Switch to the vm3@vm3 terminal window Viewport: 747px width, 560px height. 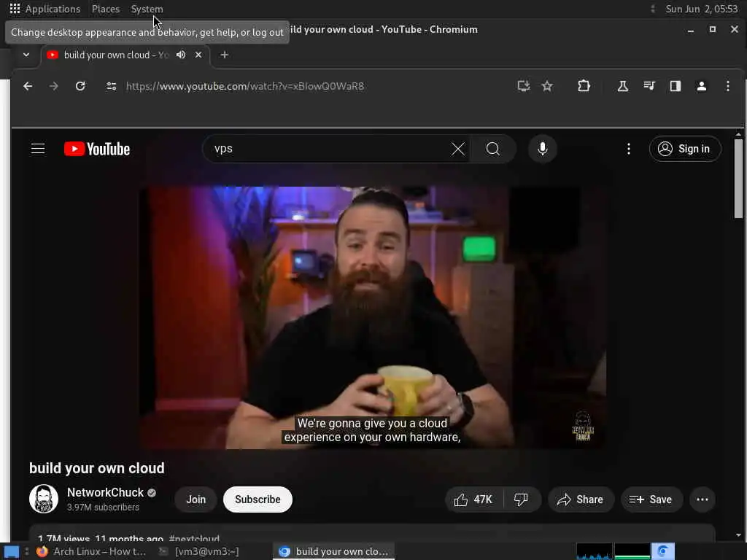(x=198, y=551)
